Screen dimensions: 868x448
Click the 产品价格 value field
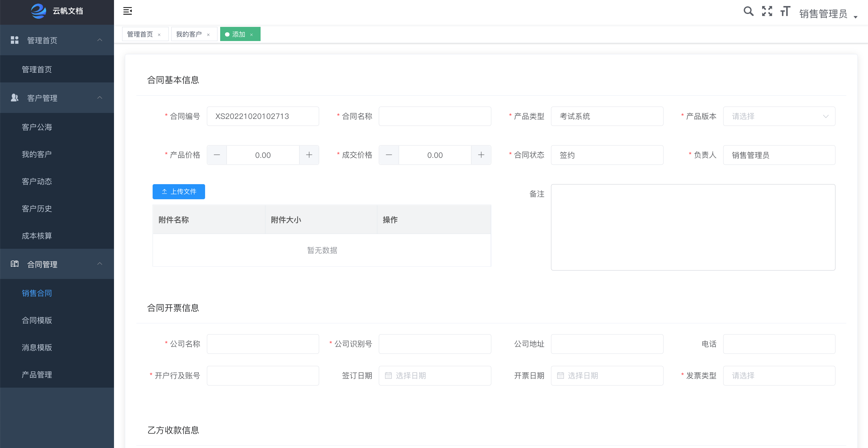(x=263, y=155)
